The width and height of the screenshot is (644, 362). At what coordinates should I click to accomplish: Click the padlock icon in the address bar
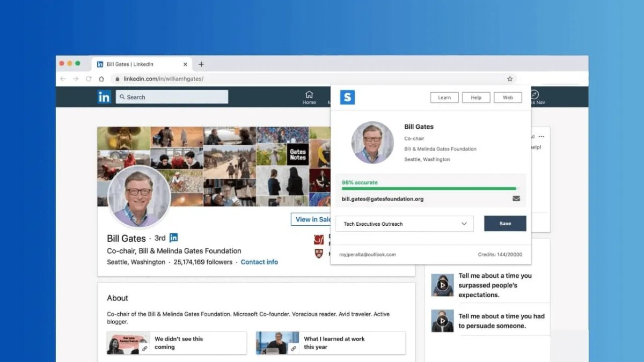pos(118,79)
